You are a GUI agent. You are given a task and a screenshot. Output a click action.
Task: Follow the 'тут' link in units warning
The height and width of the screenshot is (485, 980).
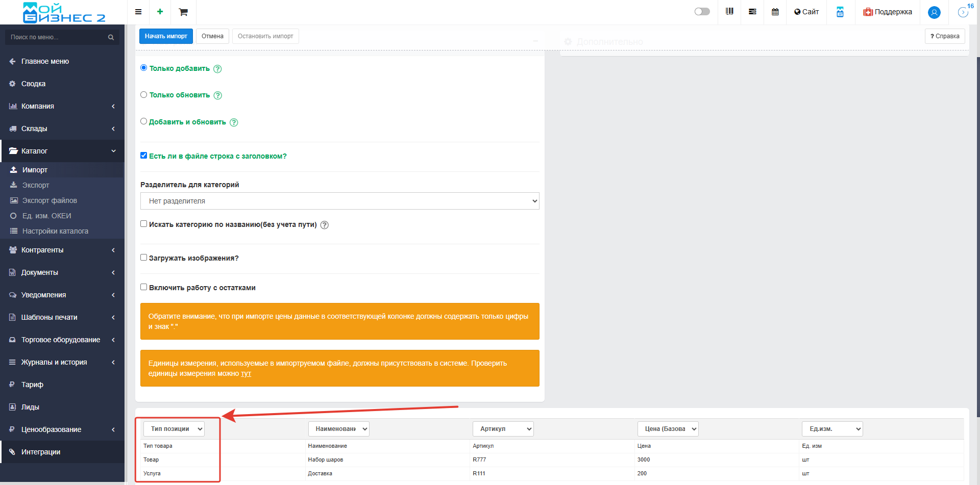tap(246, 374)
